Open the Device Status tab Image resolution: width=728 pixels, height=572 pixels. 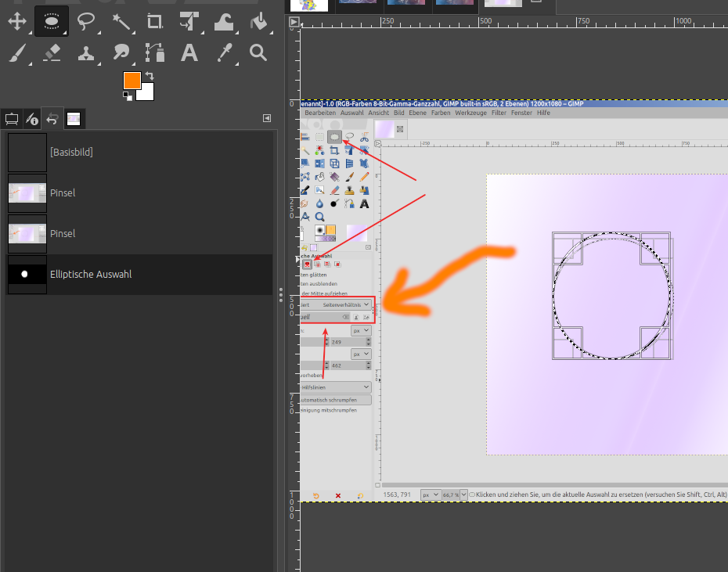coord(32,119)
